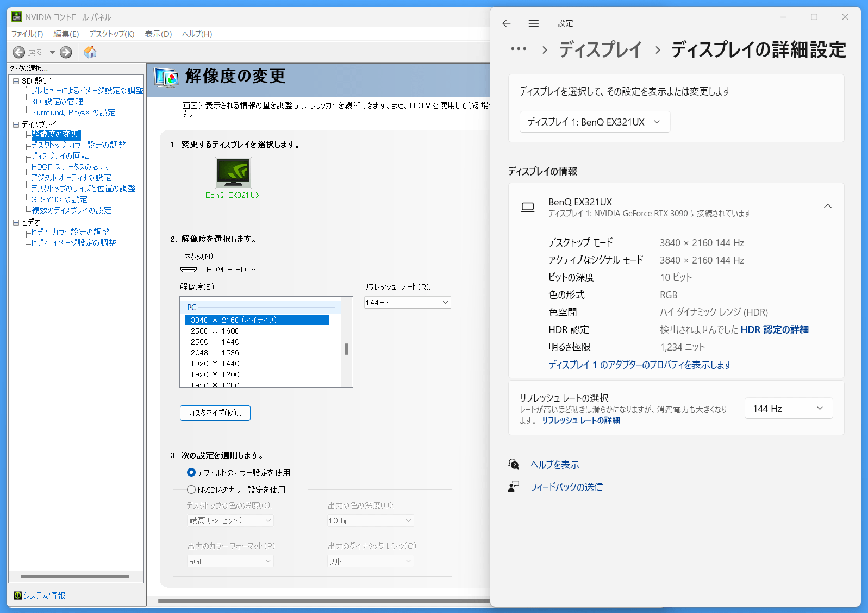The height and width of the screenshot is (613, 868).
Task: Open G-SYNC の設定 tree item
Action: point(59,199)
